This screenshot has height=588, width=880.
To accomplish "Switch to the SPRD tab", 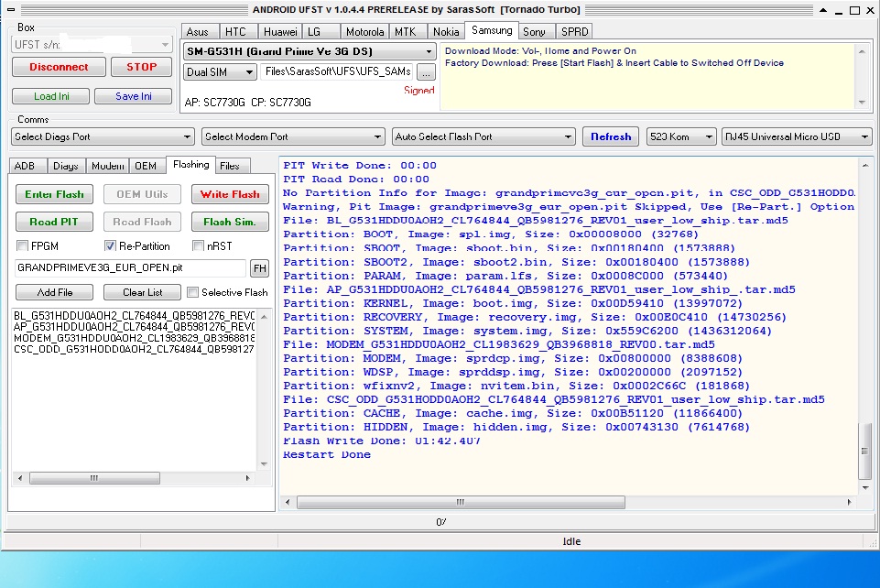I will coord(575,32).
